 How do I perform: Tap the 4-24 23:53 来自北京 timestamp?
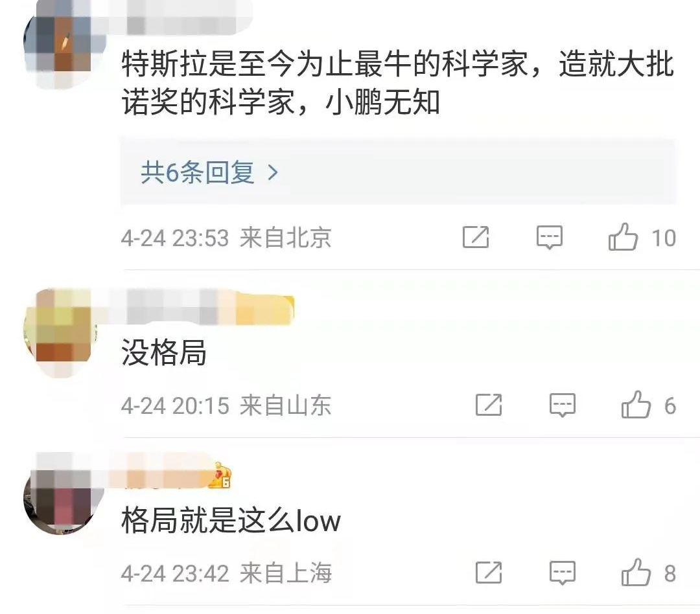(x=226, y=238)
